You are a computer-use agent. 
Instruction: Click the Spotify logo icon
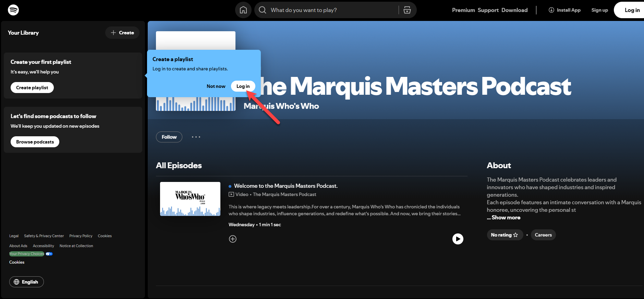click(x=13, y=10)
